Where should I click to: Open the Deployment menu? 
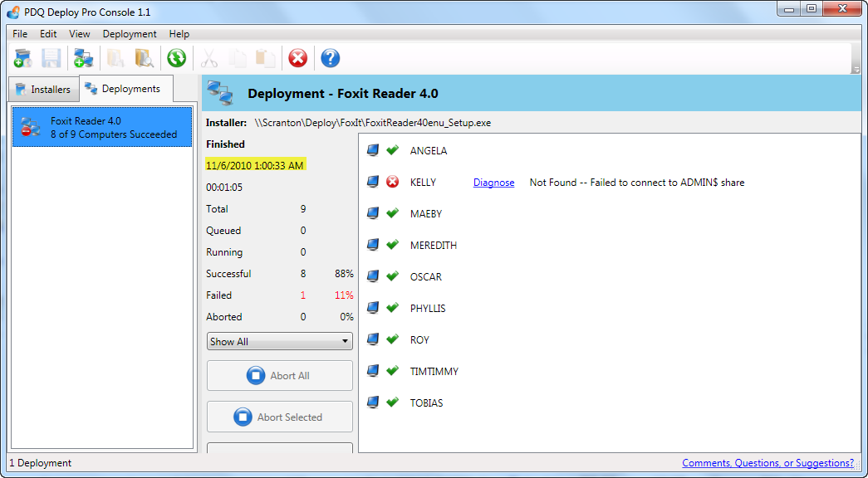point(130,34)
